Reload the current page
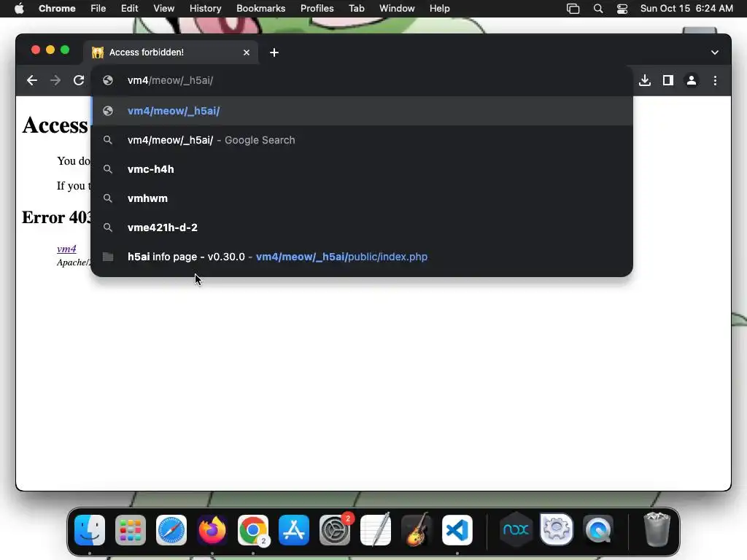The image size is (747, 560). [x=79, y=80]
